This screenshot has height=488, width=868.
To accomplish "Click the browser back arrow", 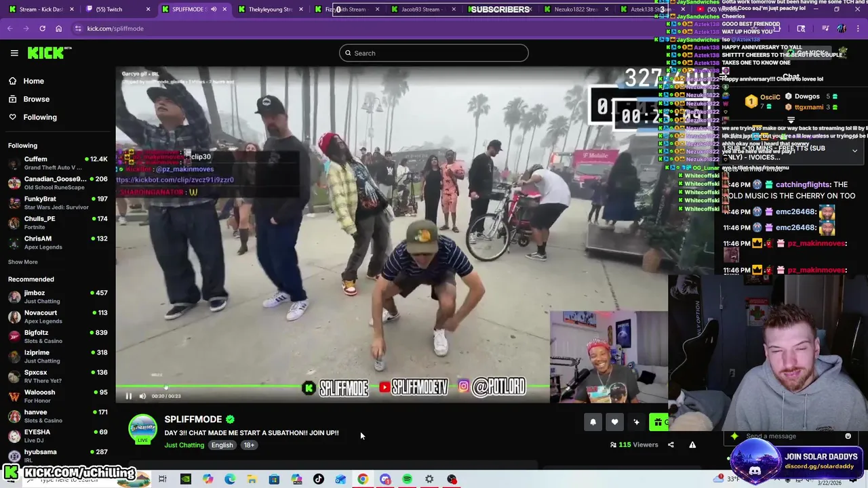I will [x=9, y=28].
